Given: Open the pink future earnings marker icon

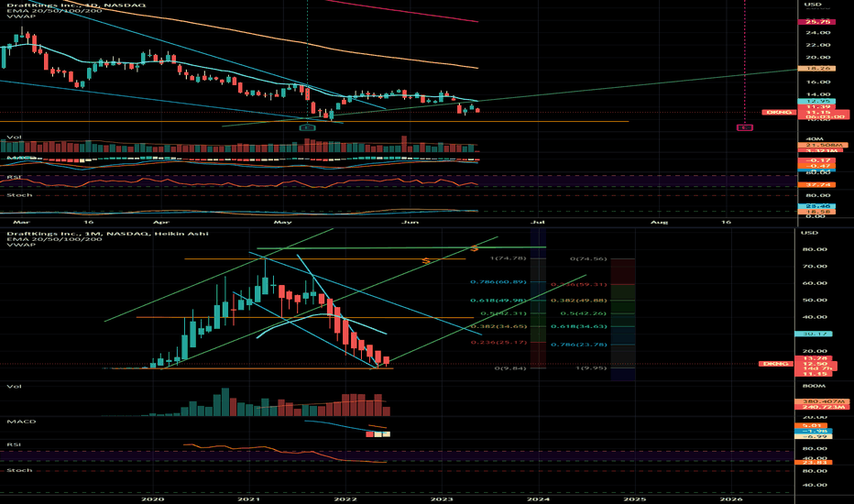Looking at the screenshot, I should pyautogui.click(x=745, y=127).
